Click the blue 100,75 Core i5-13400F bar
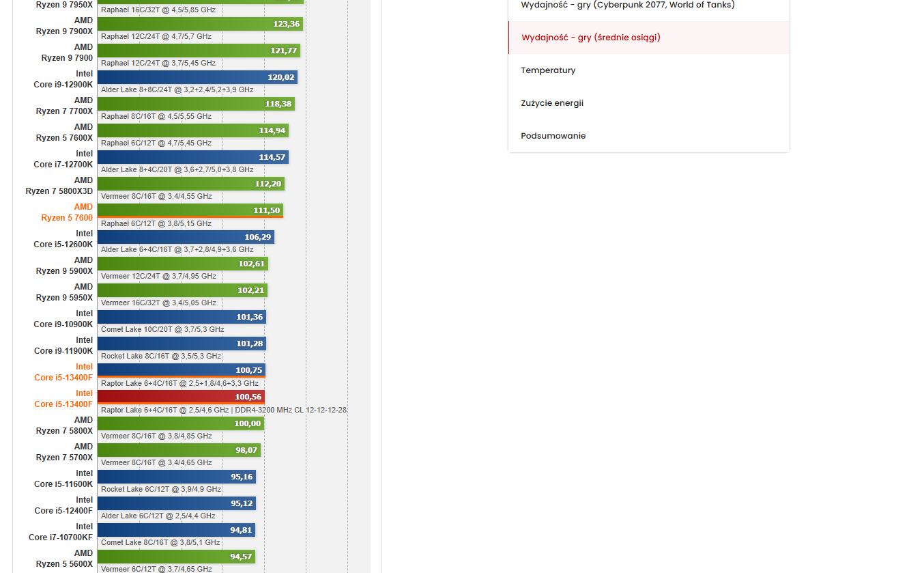 tap(182, 370)
